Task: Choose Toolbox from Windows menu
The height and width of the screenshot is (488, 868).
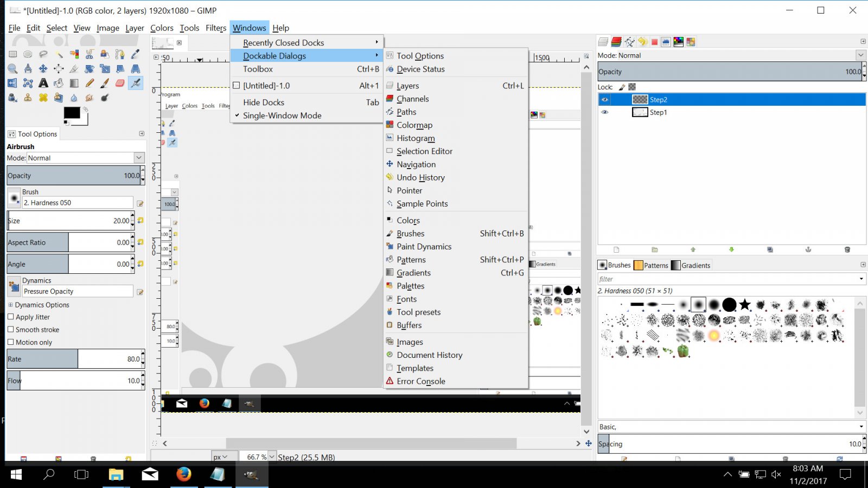Action: pos(307,69)
